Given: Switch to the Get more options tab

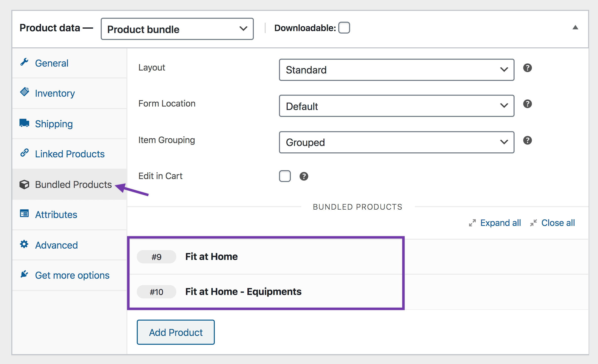Looking at the screenshot, I should point(72,275).
